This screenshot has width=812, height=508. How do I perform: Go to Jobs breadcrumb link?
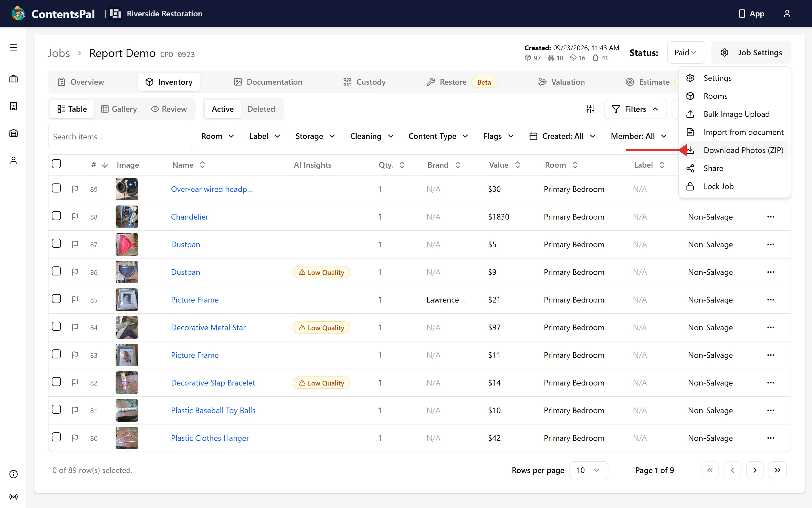pos(59,53)
